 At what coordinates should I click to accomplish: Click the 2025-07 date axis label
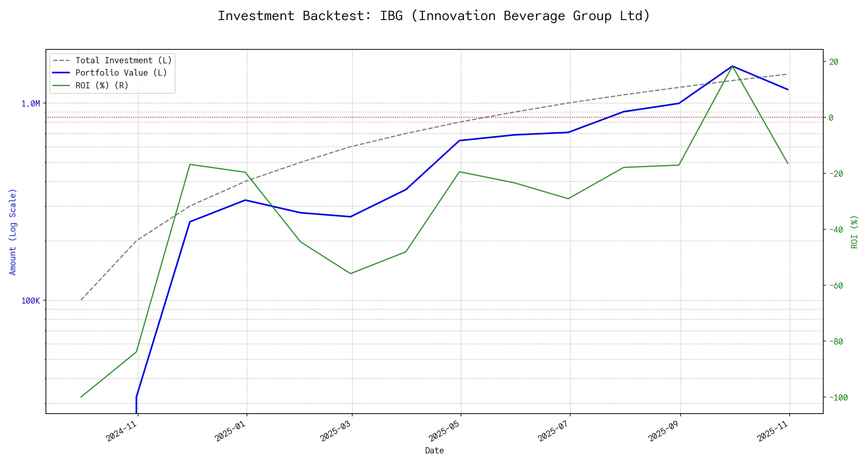[554, 431]
